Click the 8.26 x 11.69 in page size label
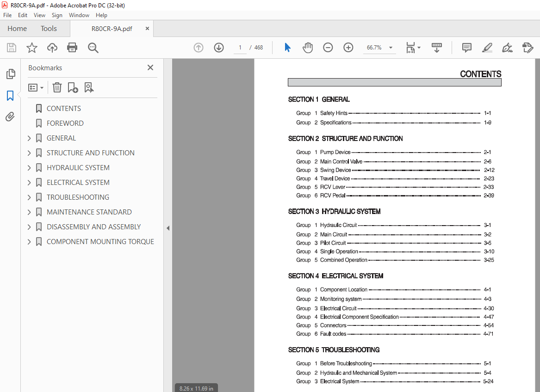 (x=196, y=388)
